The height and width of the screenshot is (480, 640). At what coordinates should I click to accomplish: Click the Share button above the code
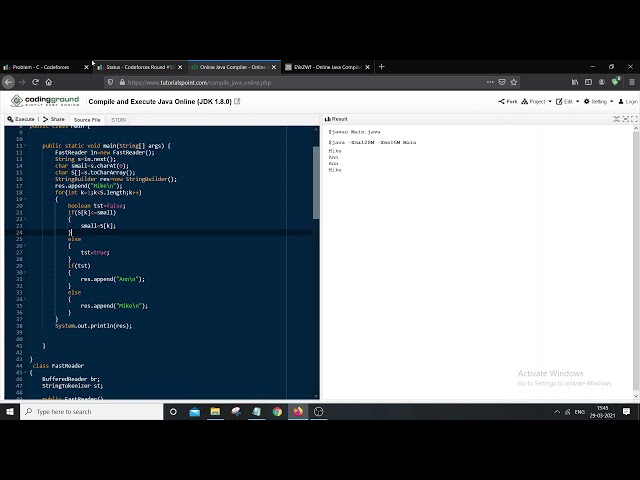[54, 119]
